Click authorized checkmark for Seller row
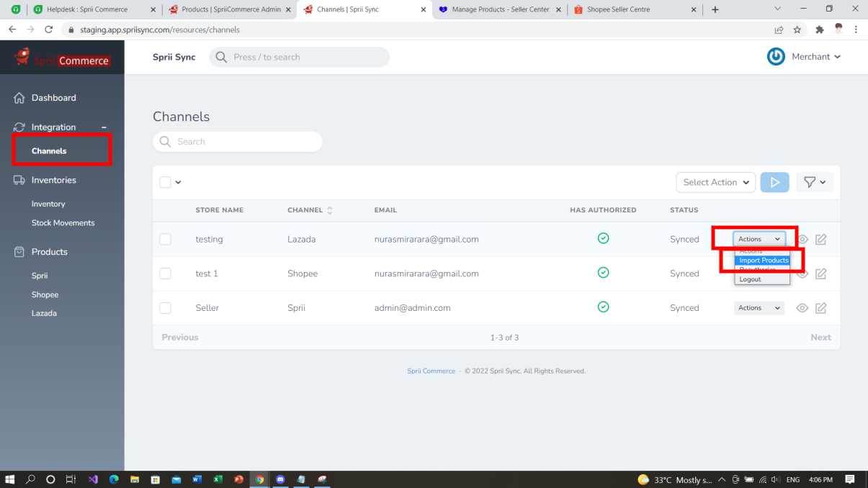Image resolution: width=868 pixels, height=488 pixels. click(x=604, y=307)
